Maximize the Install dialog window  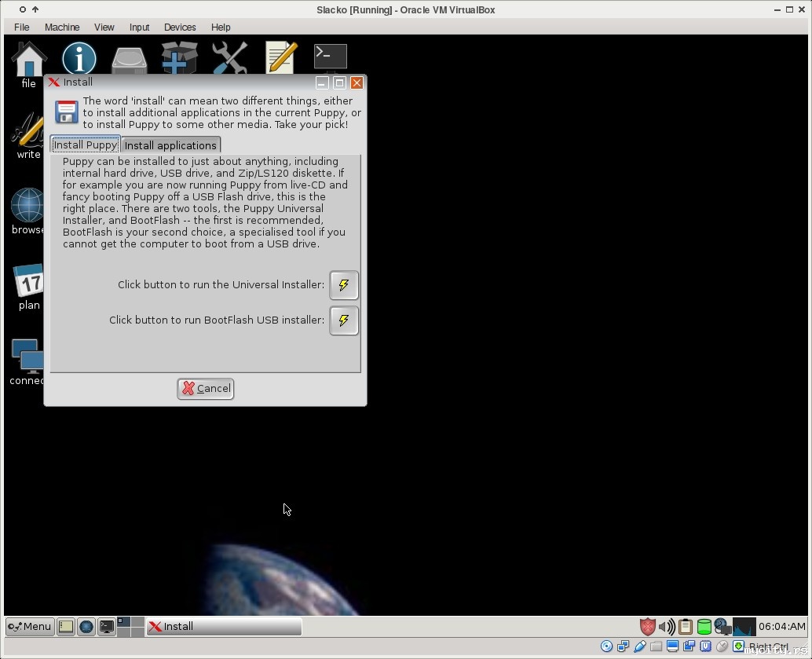pos(339,83)
